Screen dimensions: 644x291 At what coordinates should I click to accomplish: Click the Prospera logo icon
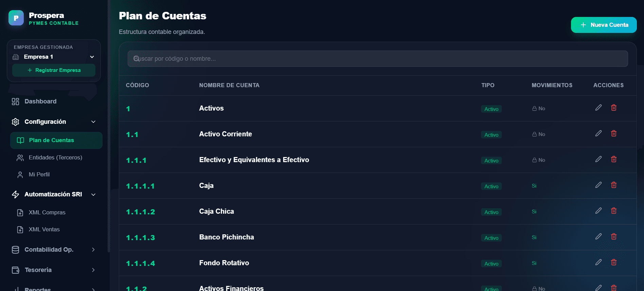(x=16, y=18)
